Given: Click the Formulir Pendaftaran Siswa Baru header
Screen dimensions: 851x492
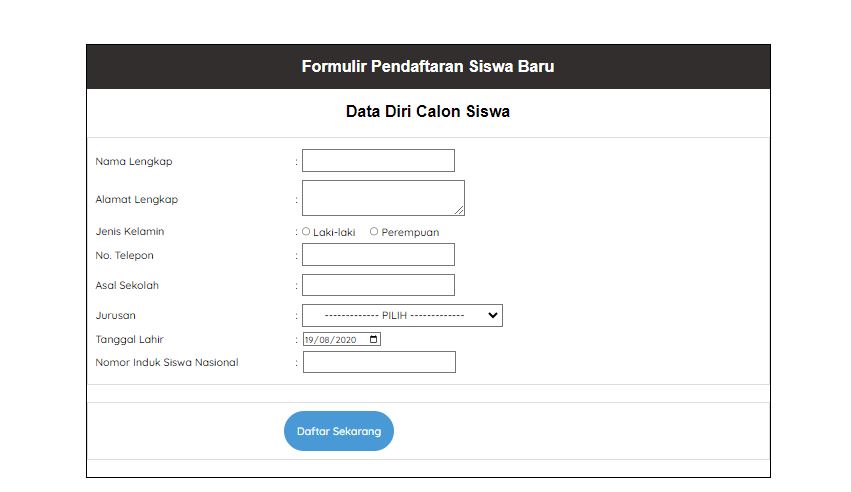Looking at the screenshot, I should click(428, 67).
